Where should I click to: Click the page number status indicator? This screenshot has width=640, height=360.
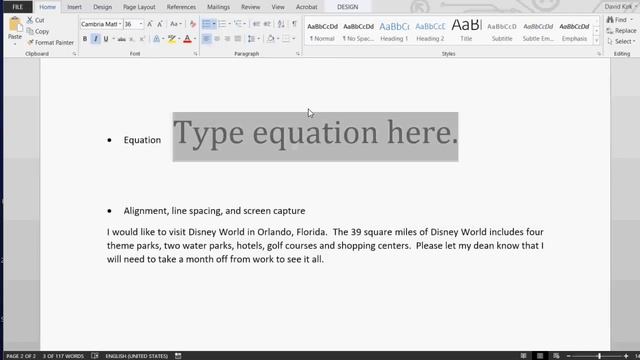tap(20, 356)
